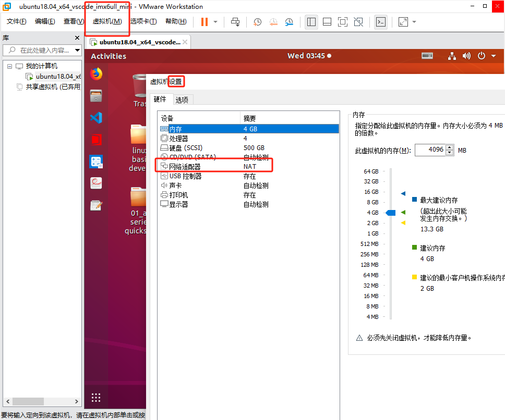
Task: Open the snapshot manager icon
Action: pos(289,22)
